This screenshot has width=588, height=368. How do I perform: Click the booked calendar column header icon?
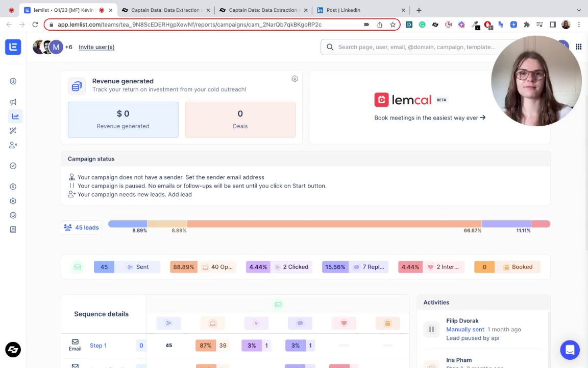point(388,323)
